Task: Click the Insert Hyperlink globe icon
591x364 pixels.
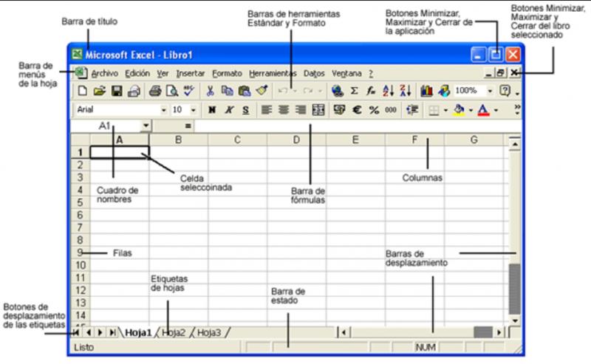Action: [338, 91]
